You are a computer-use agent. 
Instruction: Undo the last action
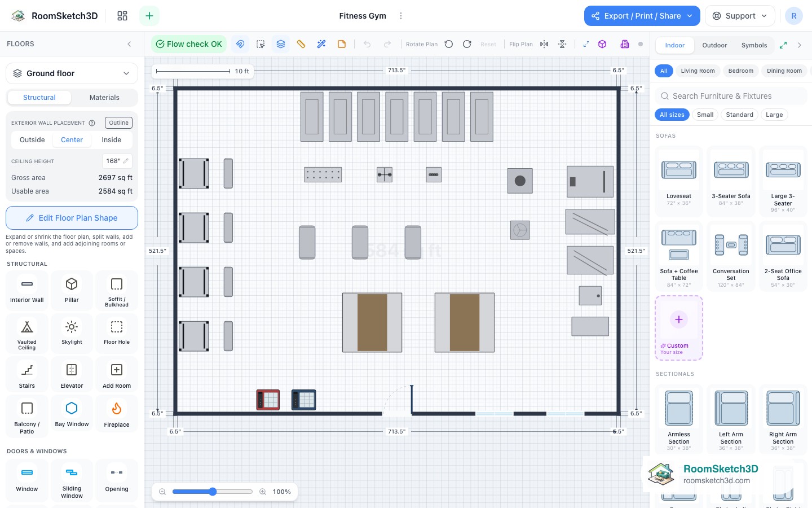click(367, 44)
